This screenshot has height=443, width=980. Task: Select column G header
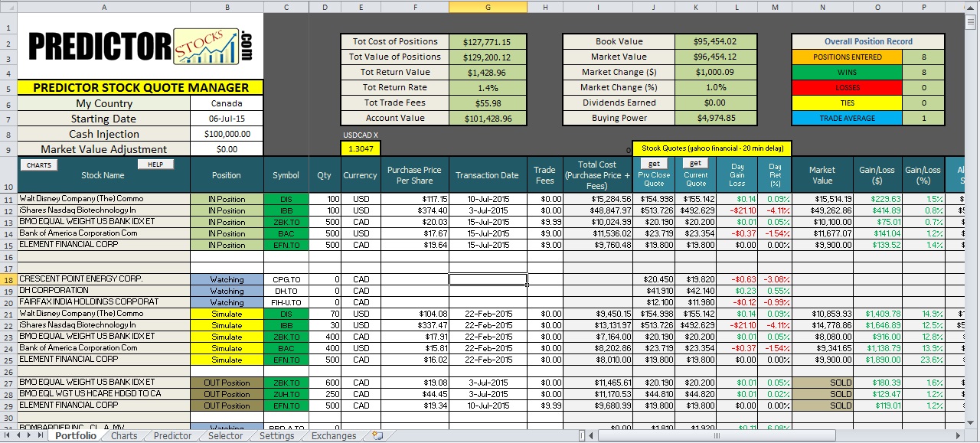click(x=488, y=7)
